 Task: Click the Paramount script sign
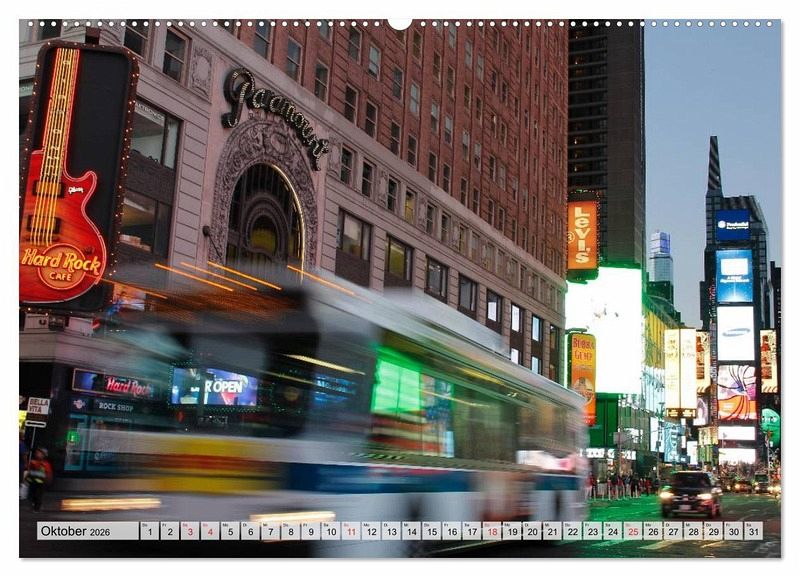coord(274,118)
